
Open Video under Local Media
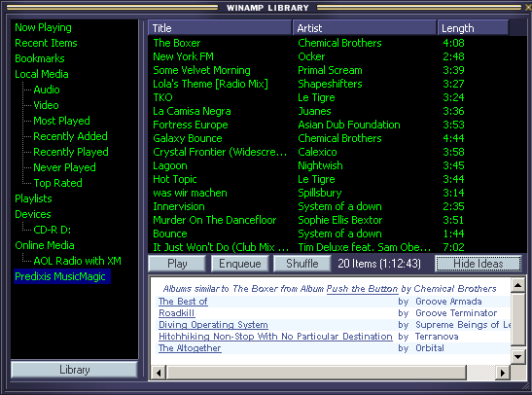tap(46, 105)
